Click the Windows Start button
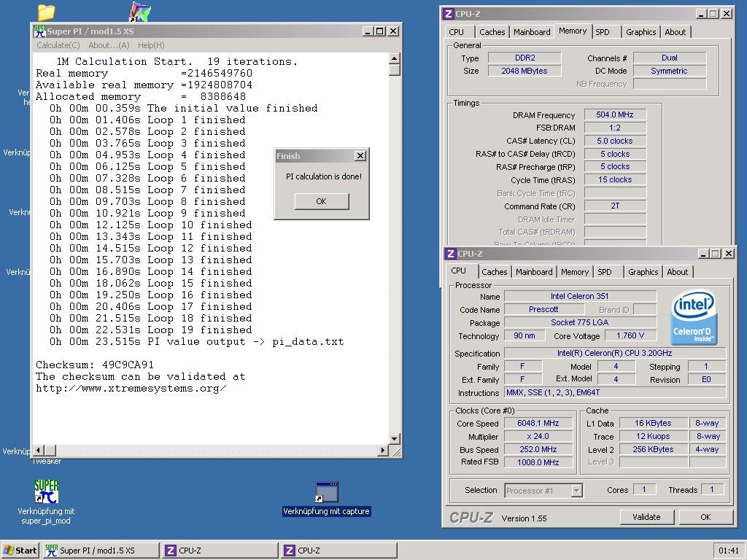This screenshot has width=747, height=560. 20,551
